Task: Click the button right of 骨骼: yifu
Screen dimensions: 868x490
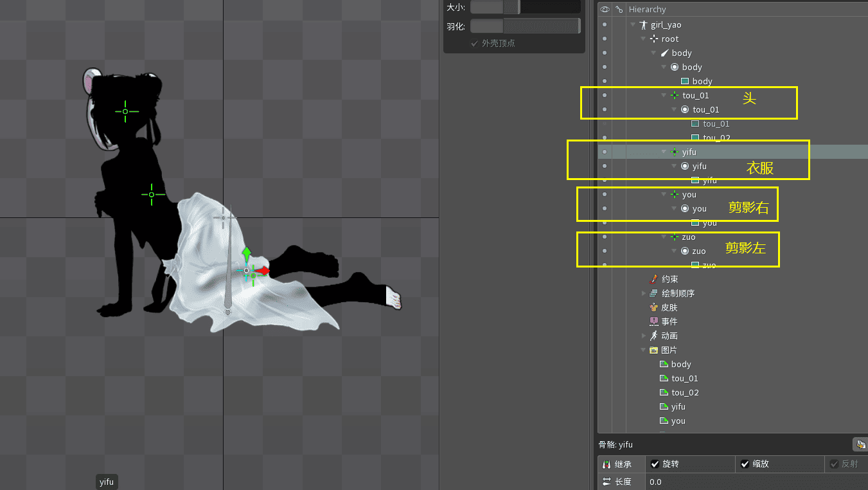Action: tap(860, 444)
